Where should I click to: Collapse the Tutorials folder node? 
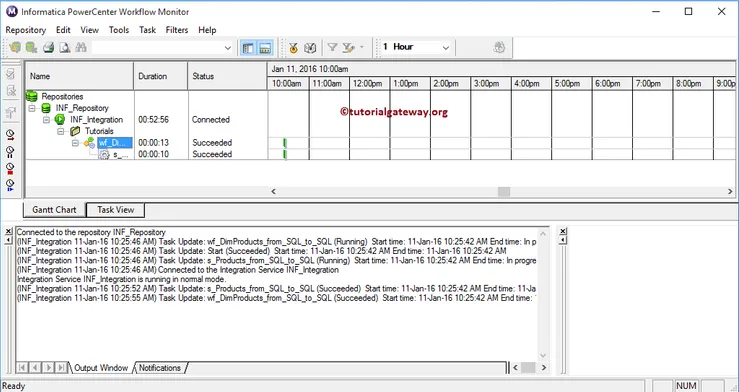click(x=61, y=131)
